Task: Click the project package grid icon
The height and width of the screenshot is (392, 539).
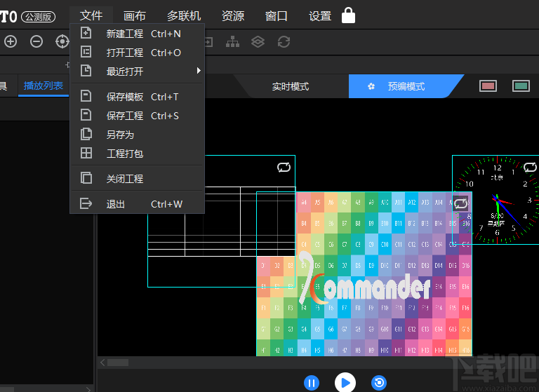Action: tap(86, 153)
